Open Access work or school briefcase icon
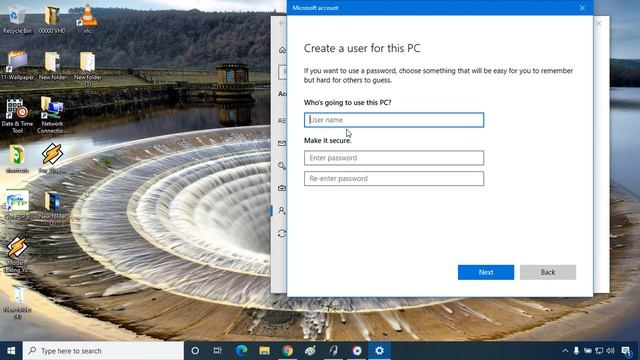 pos(282,188)
